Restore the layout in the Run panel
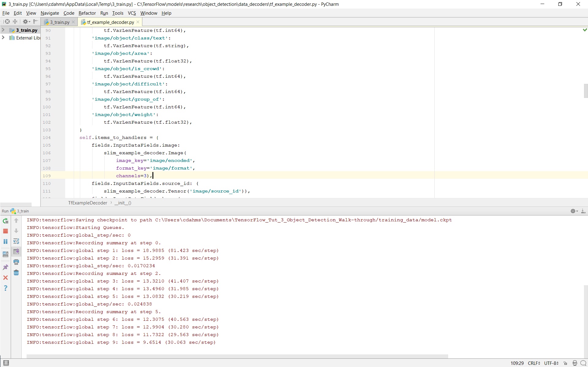Image resolution: width=588 pixels, height=367 pixels. [6, 254]
